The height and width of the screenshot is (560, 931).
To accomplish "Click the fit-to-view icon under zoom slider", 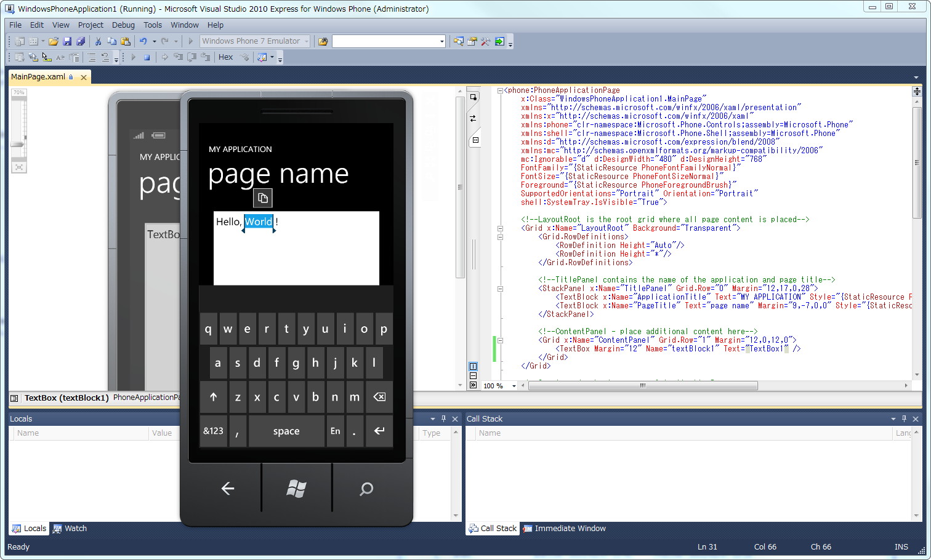I will pos(19,167).
